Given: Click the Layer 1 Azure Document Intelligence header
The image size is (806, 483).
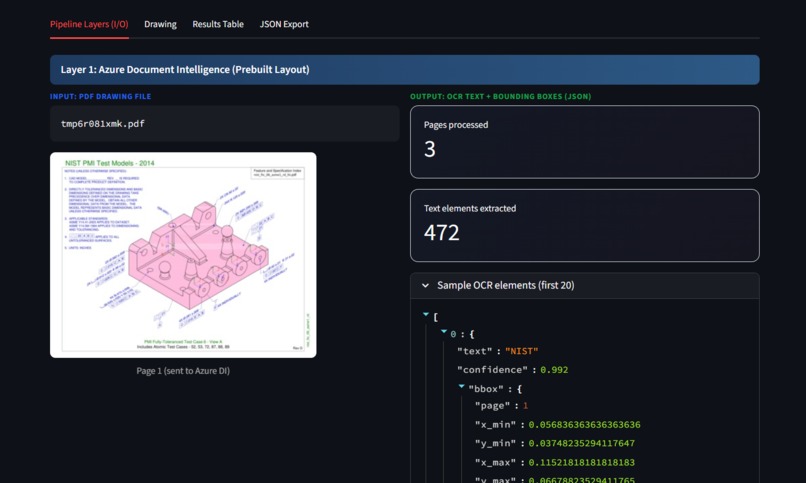Looking at the screenshot, I should coord(405,69).
